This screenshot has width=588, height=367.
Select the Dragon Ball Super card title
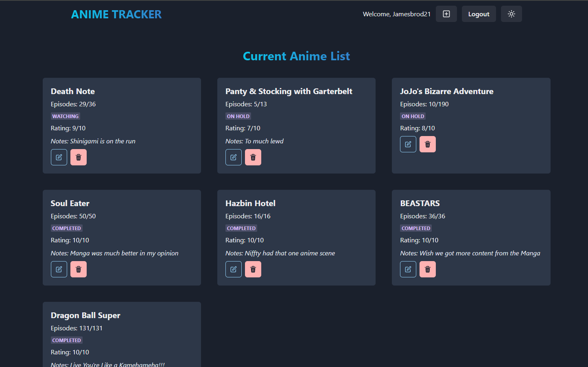coord(85,315)
